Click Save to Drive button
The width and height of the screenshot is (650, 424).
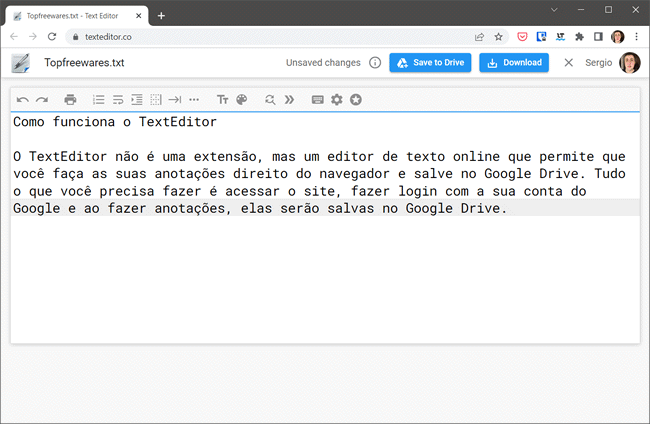coord(430,63)
